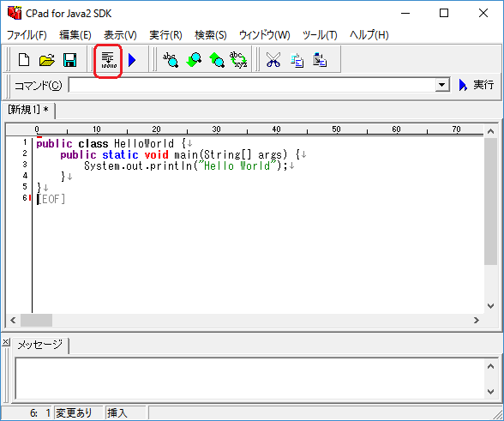Open the find (abc magnifier) tool
Viewport: 504px width, 421px height.
pos(171,60)
